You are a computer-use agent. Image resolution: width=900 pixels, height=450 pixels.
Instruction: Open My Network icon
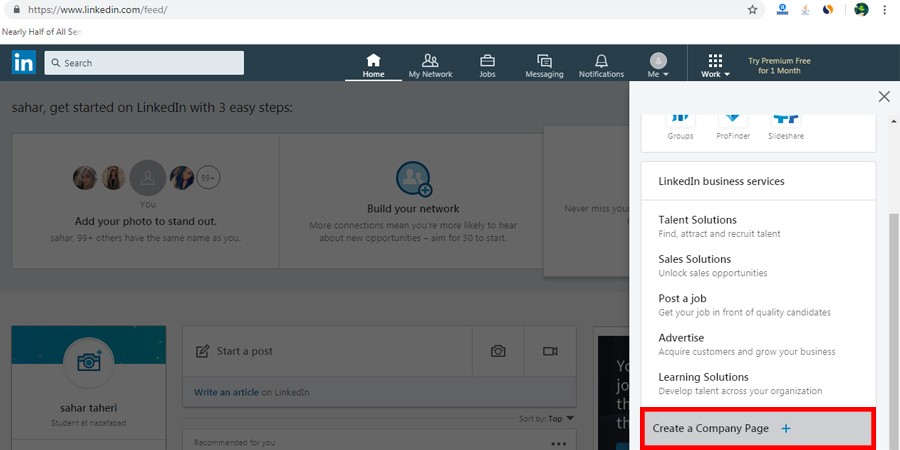pyautogui.click(x=430, y=60)
